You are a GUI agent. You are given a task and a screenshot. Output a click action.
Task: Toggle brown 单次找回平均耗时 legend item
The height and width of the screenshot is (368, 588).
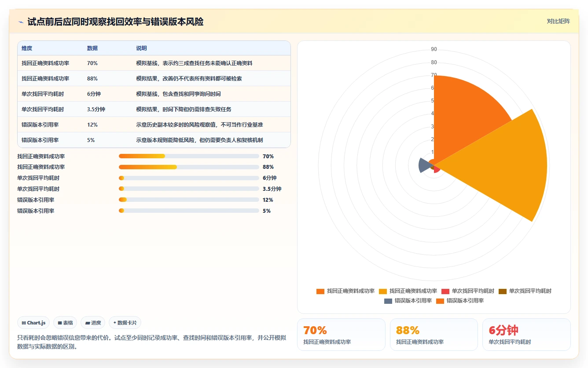click(x=525, y=291)
